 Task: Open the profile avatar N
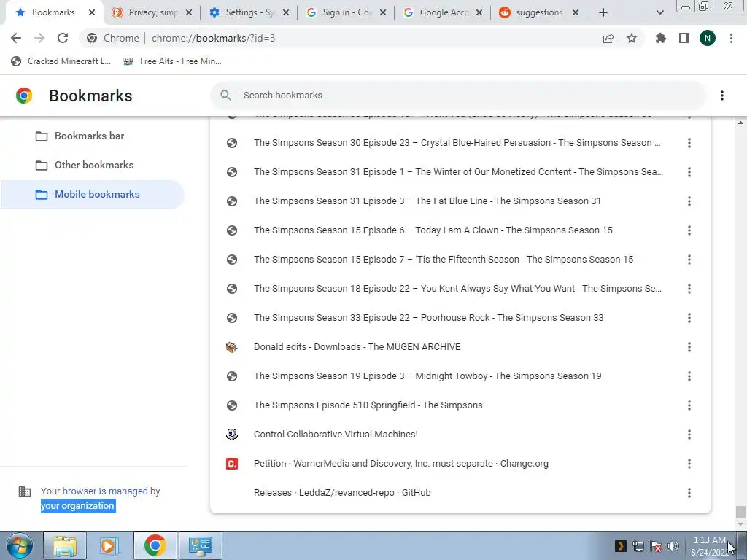point(708,38)
